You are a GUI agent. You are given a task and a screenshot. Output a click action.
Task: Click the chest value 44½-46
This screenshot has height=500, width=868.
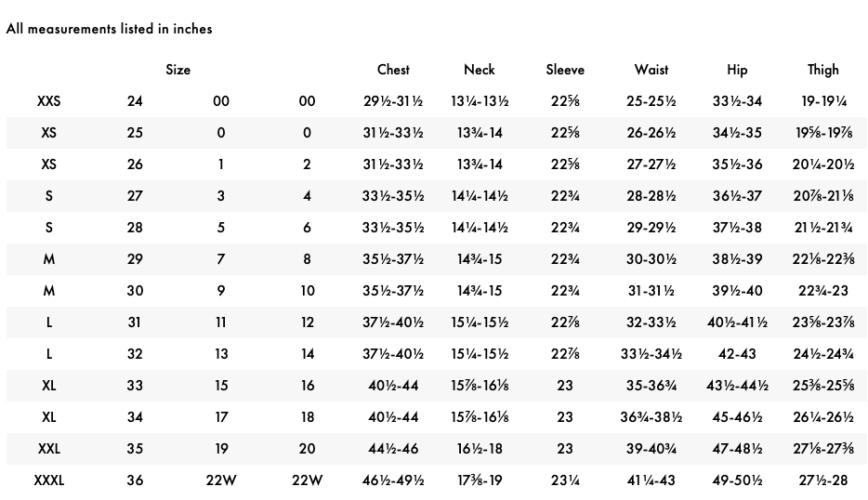[x=393, y=449]
